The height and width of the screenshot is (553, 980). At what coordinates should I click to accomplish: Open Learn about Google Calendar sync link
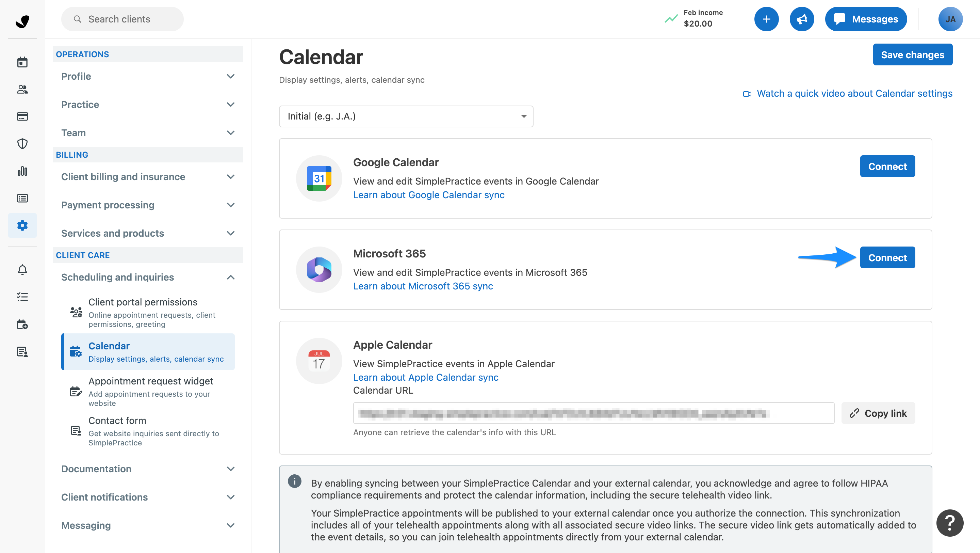pos(428,195)
